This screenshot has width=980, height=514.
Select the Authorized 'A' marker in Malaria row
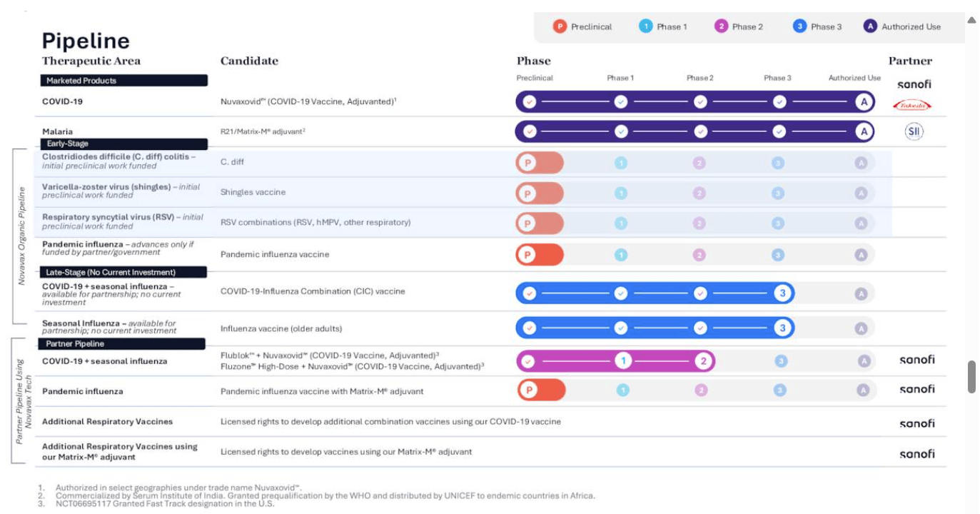[x=864, y=131]
